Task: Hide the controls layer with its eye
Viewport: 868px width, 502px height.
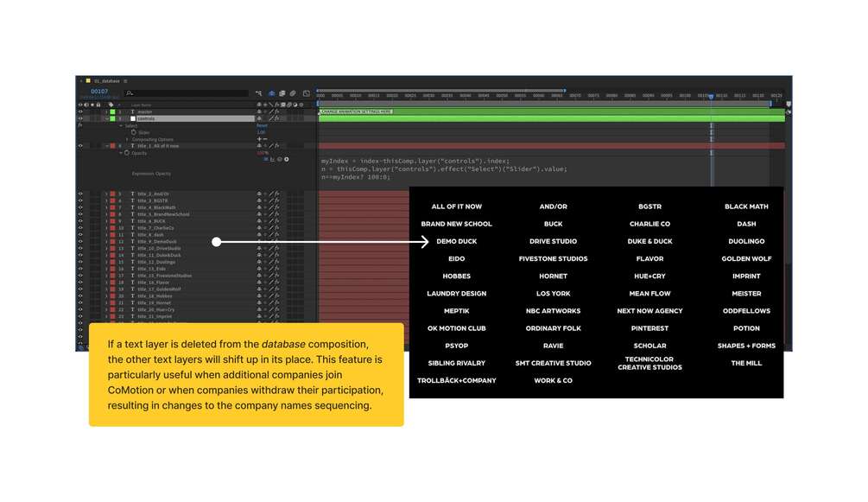Action: (80, 118)
